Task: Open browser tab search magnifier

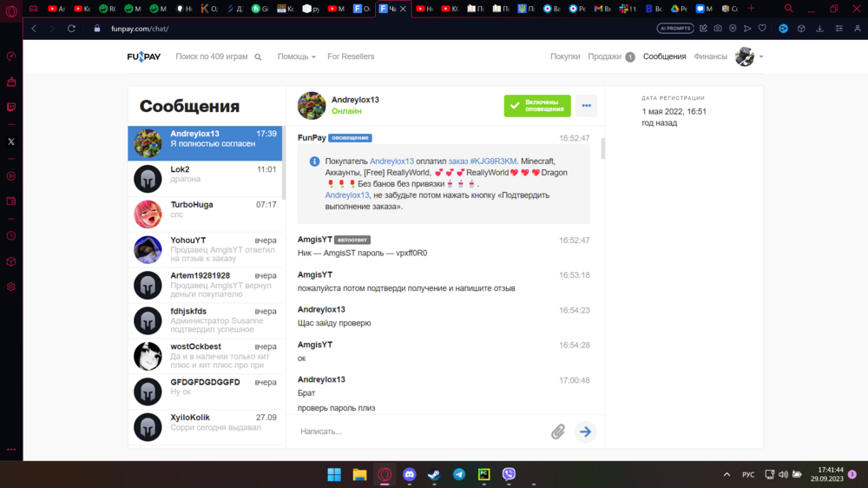Action: click(x=789, y=9)
